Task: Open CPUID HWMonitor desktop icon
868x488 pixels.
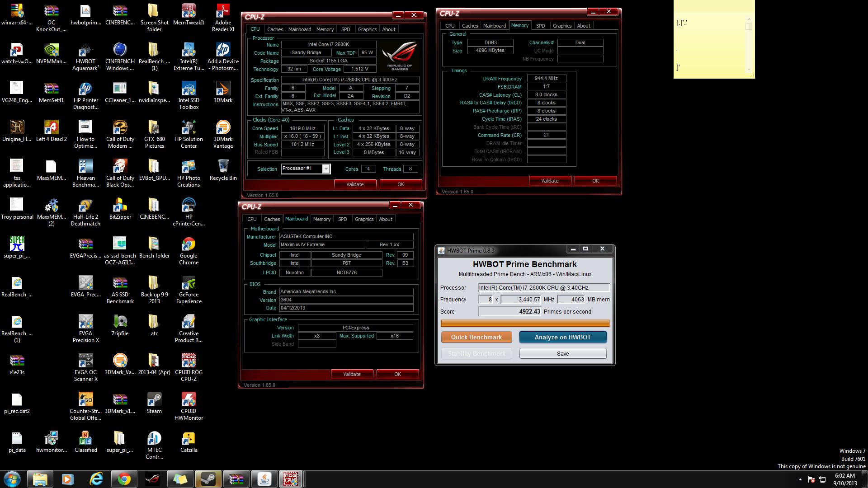Action: [x=189, y=407]
